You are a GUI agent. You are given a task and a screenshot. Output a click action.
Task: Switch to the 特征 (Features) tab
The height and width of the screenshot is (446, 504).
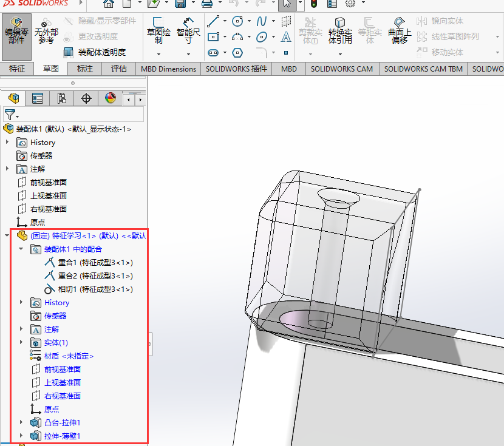17,69
